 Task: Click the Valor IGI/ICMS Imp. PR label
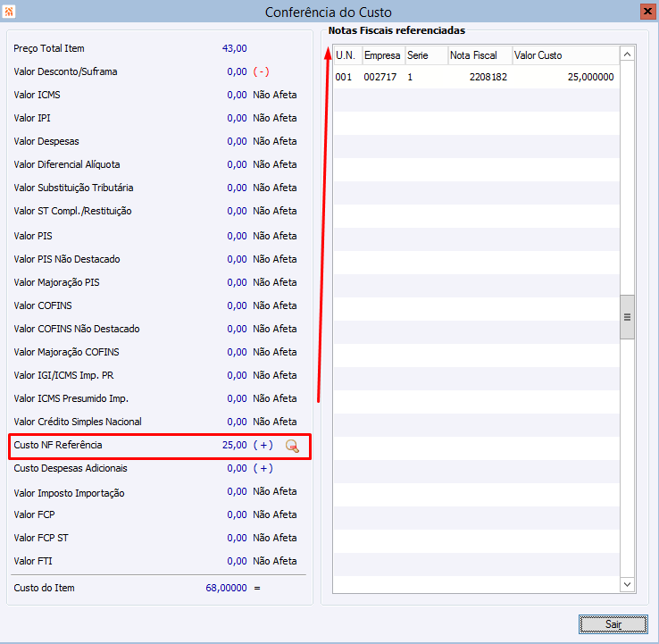pyautogui.click(x=63, y=375)
